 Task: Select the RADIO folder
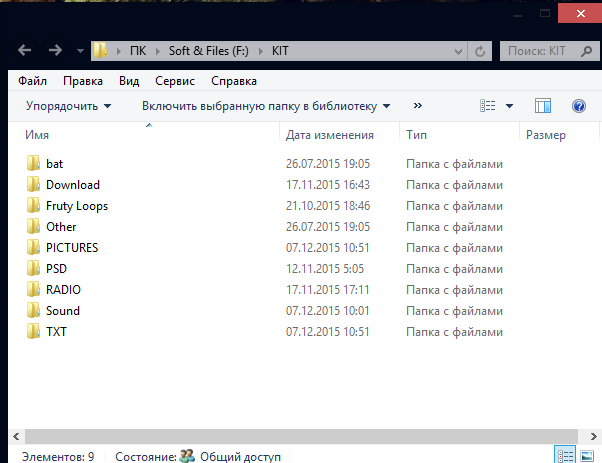[63, 290]
